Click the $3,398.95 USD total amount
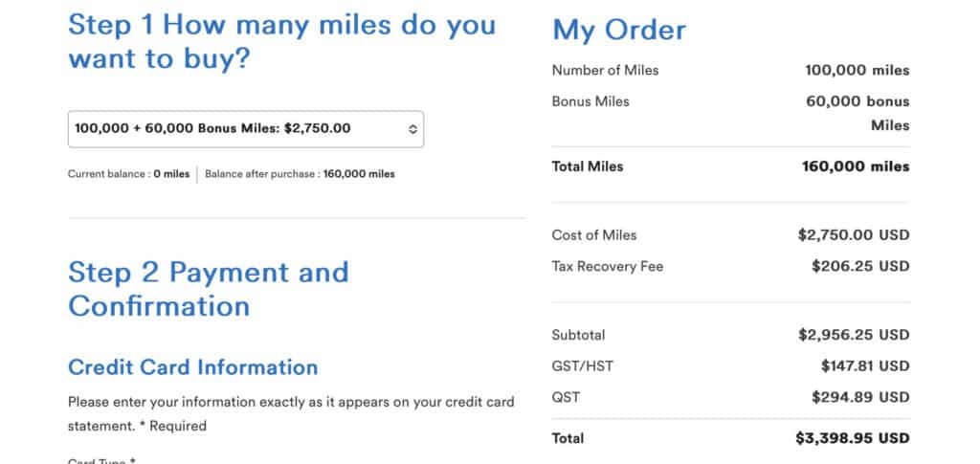Viewport: 980px width, 464px height. [852, 438]
